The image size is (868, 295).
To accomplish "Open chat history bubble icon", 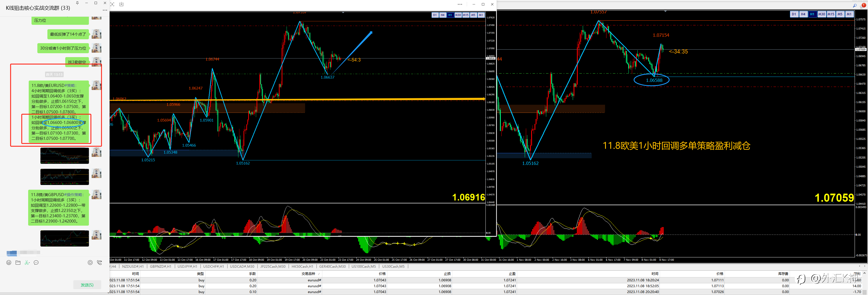I will pyautogui.click(x=36, y=262).
